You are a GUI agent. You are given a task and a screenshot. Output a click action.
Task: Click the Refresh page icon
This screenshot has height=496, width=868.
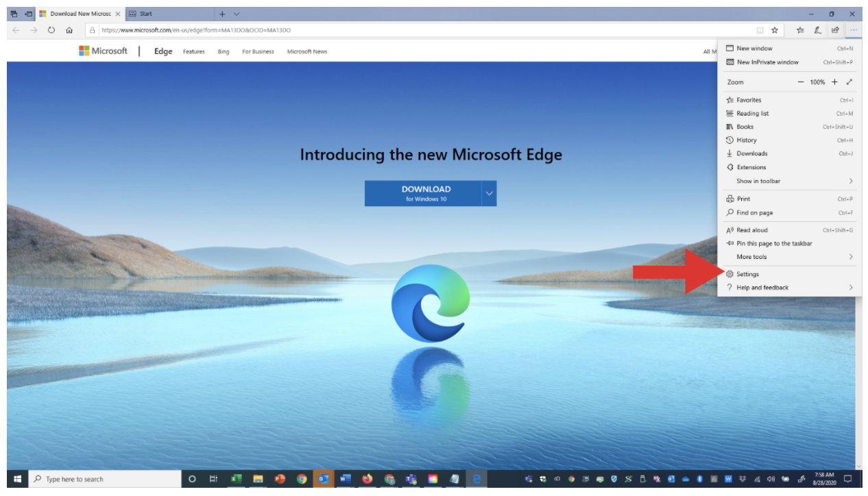click(51, 30)
